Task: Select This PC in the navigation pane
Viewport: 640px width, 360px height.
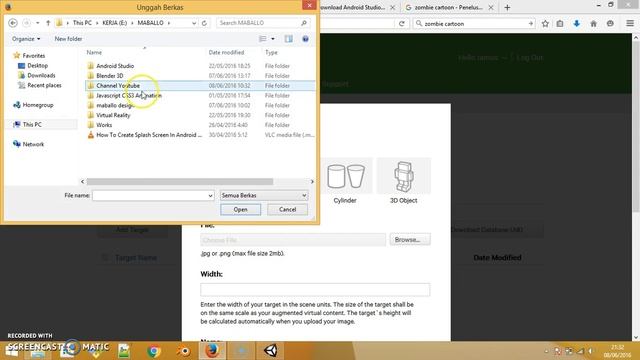Action: pyautogui.click(x=32, y=124)
